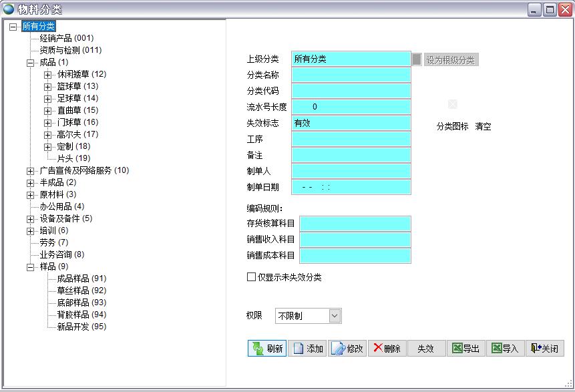
Task: Expand the 篮球草 (13) subcategory
Action: coord(47,87)
